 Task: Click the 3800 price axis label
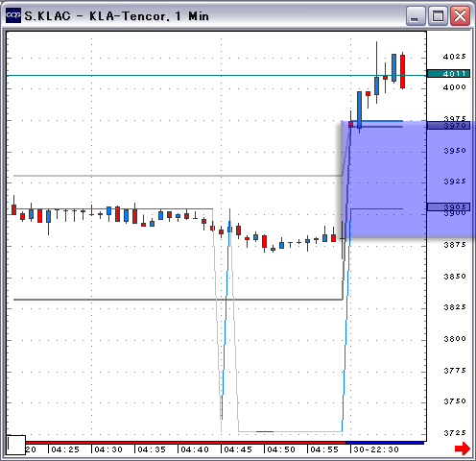click(x=454, y=339)
